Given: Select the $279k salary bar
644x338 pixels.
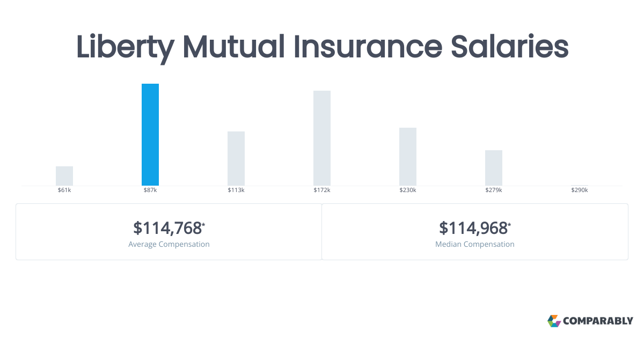Looking at the screenshot, I should click(494, 168).
